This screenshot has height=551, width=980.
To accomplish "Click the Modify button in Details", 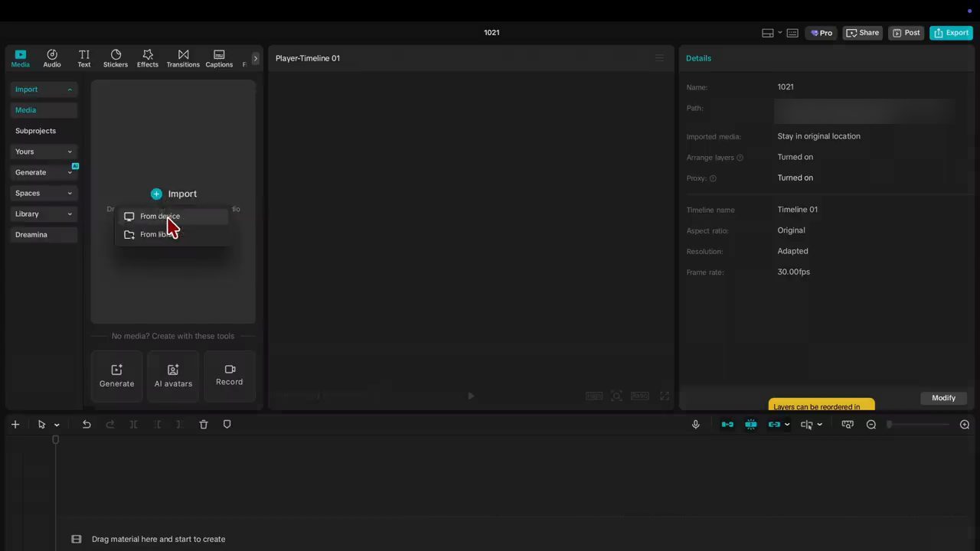I will [x=943, y=398].
